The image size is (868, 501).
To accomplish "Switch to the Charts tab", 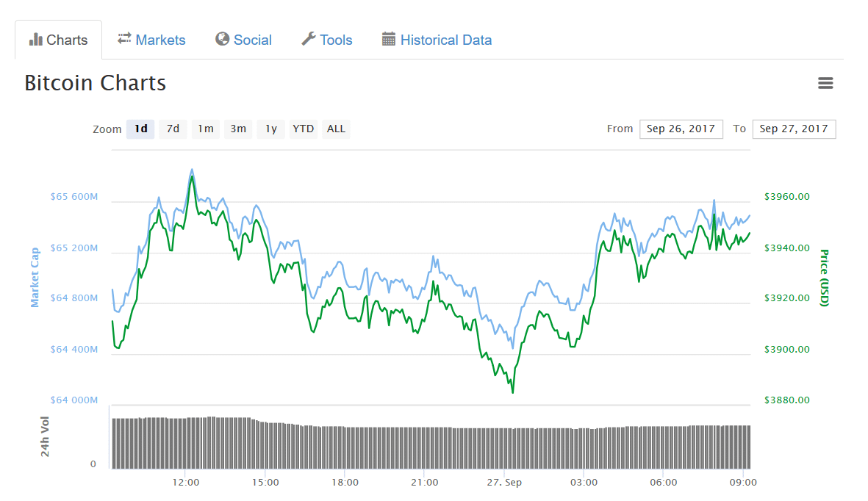I will tap(59, 40).
